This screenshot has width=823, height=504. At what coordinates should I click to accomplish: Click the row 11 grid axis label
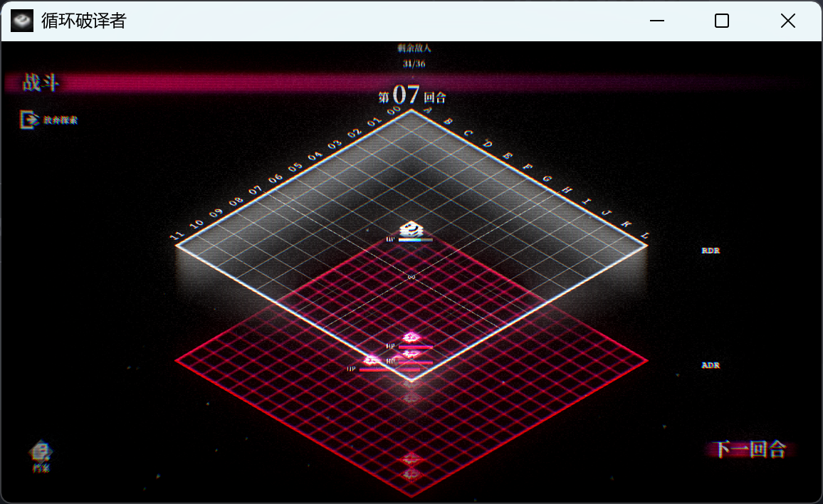[177, 236]
